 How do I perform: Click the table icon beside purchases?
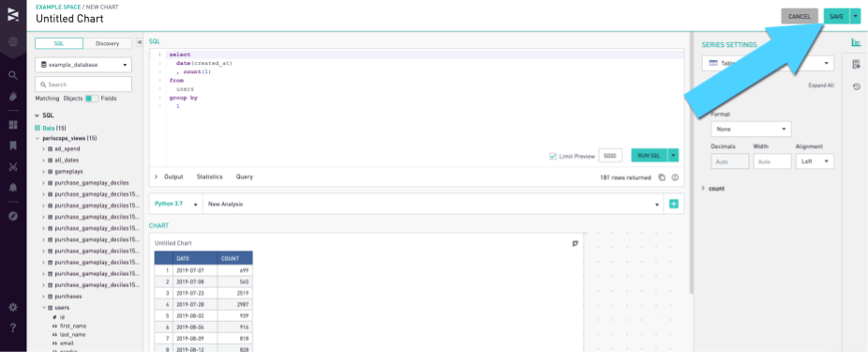point(51,297)
